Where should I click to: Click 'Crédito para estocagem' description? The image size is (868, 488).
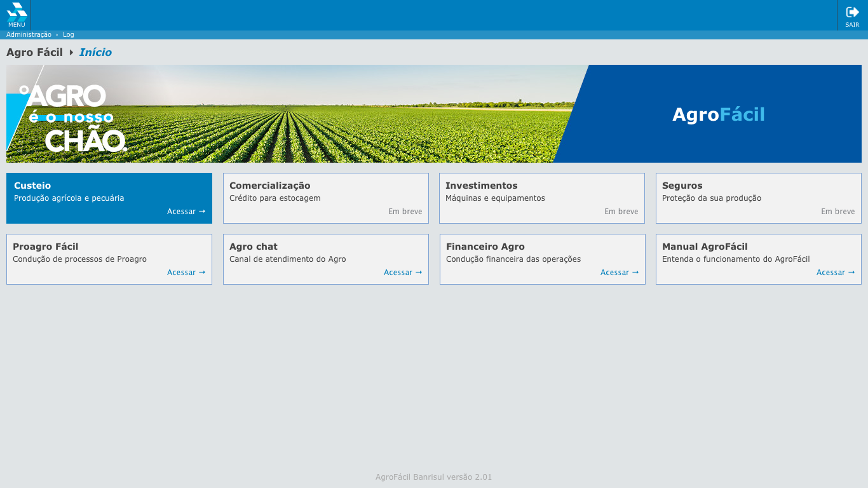(275, 198)
